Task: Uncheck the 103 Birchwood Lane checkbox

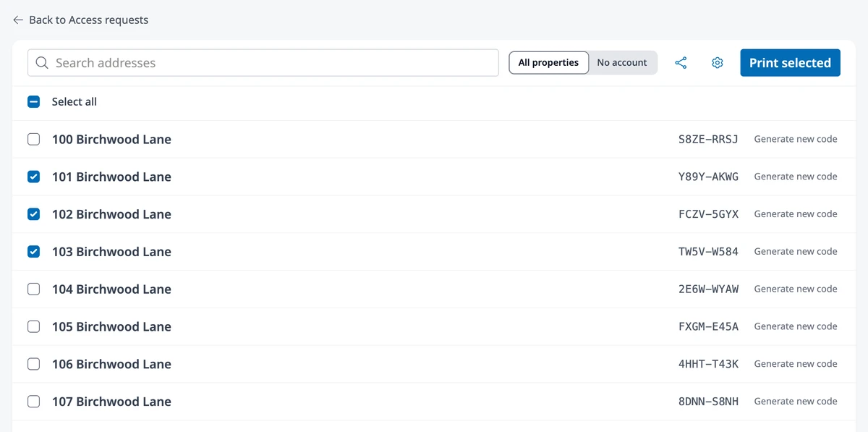Action: 34,252
